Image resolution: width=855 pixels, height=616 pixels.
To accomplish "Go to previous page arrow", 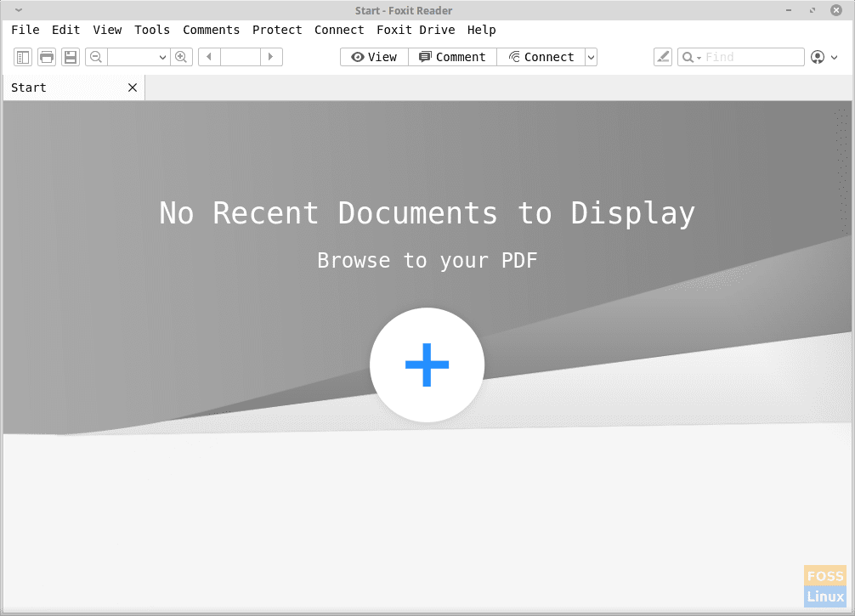I will [x=209, y=57].
